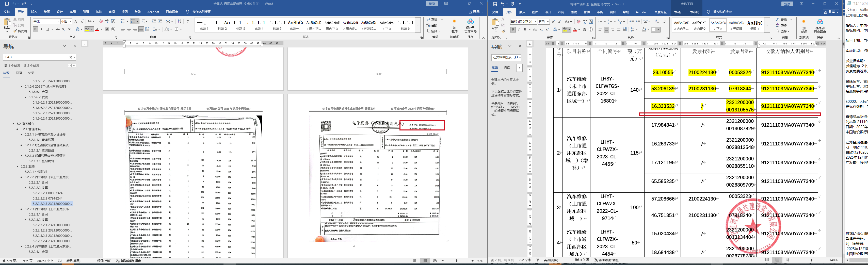868x265 pixels.
Task: Click the add-ins (加载项) icon in right window
Action: 804,26
